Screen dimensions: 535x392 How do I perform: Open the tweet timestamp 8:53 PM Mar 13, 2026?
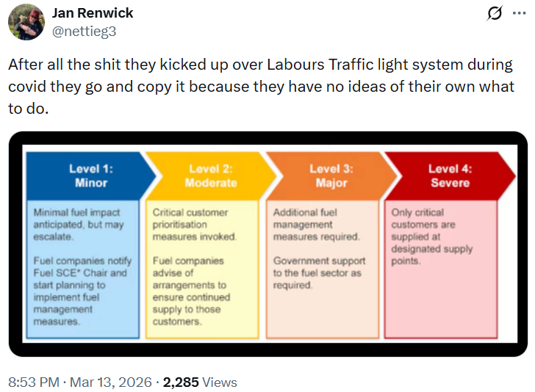pos(80,382)
